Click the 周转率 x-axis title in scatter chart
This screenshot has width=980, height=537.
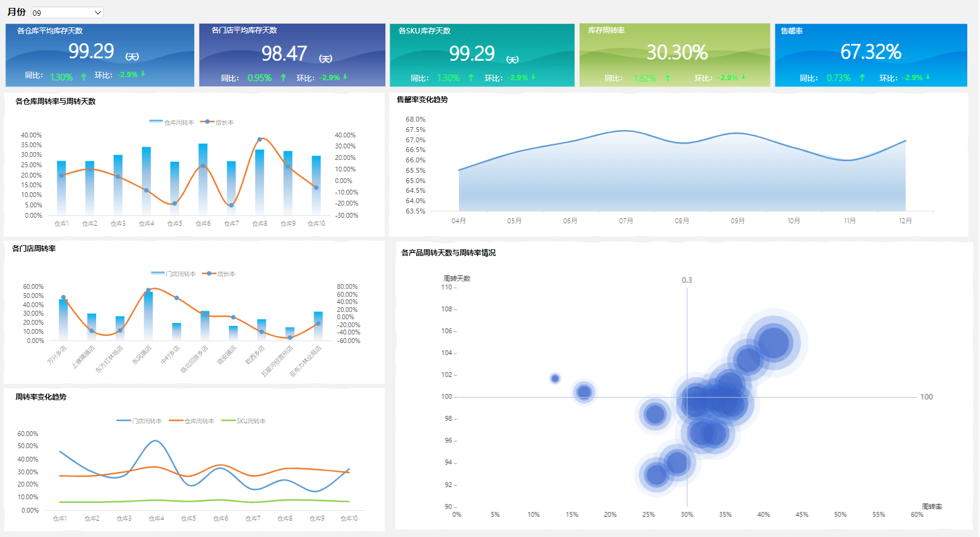point(931,507)
